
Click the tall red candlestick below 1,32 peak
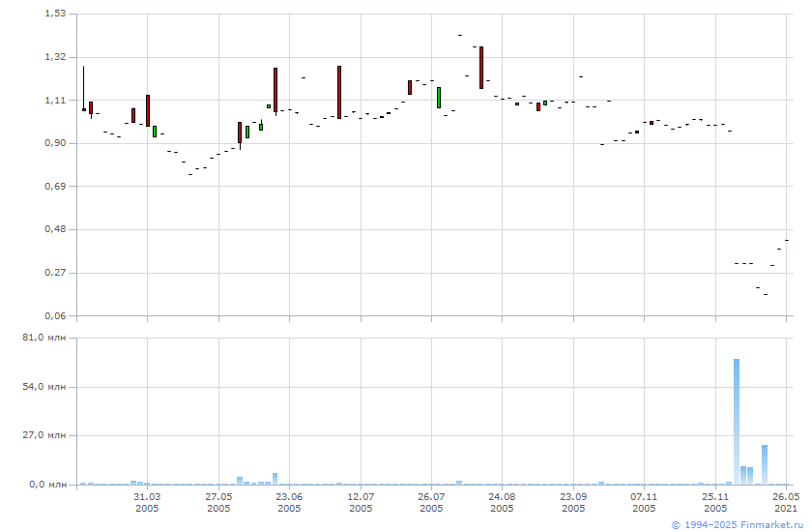(x=481, y=68)
